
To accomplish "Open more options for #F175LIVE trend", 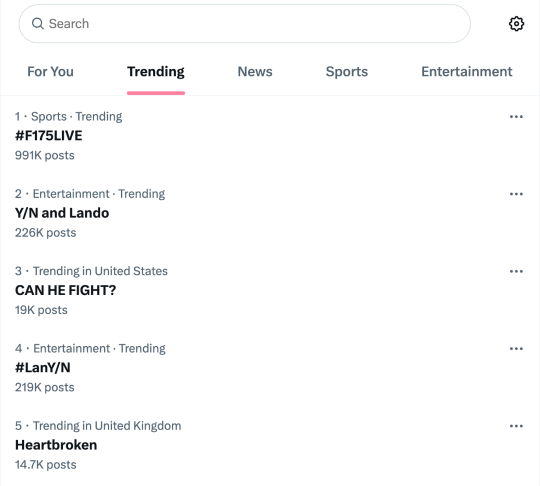I will coord(516,117).
